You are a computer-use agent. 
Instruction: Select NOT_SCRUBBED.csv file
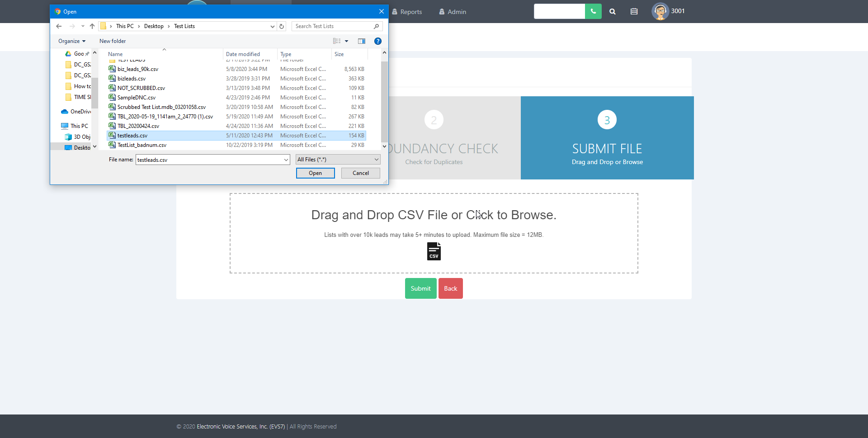click(236, 88)
